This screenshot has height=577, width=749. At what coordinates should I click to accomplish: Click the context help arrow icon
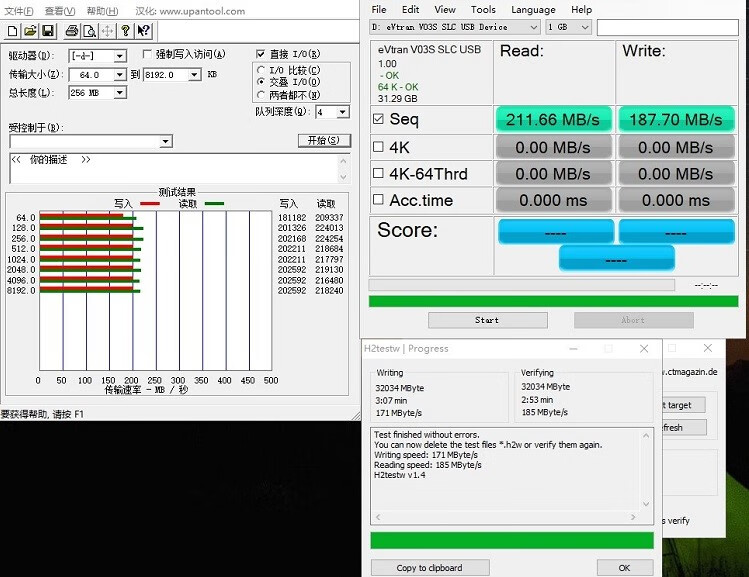144,31
